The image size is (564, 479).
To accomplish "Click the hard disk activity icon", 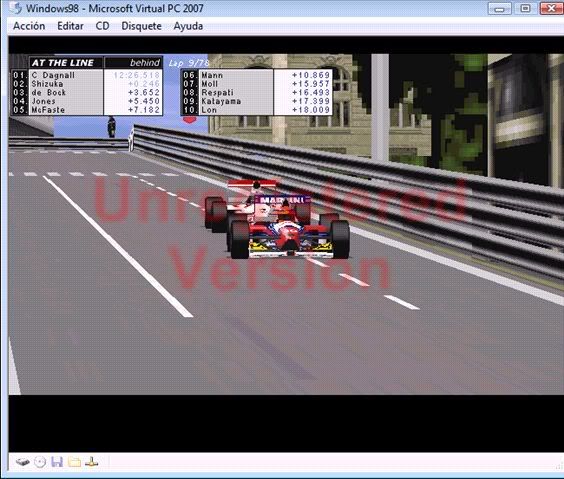I will click(23, 462).
